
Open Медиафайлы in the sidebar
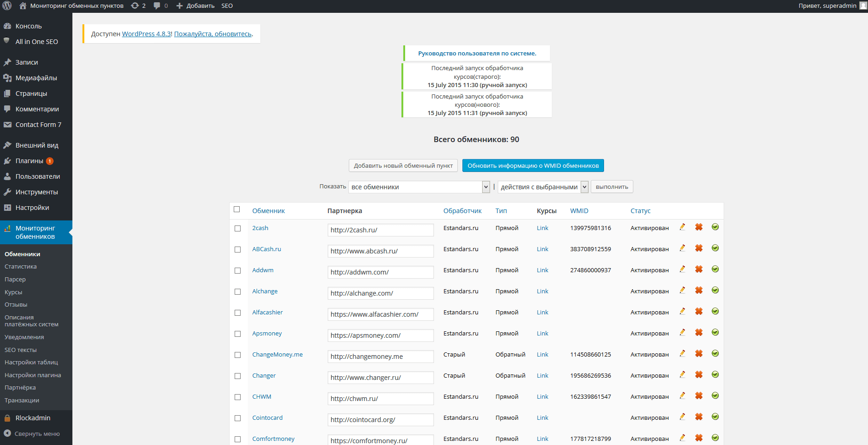(36, 78)
